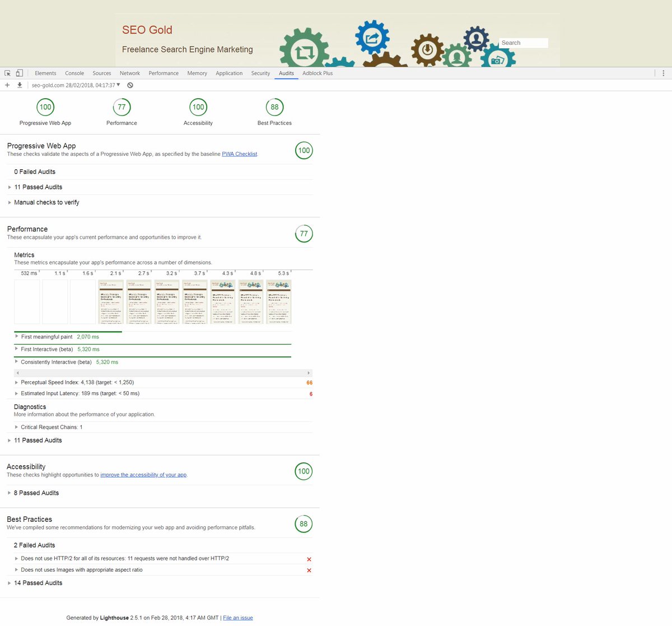Switch to the Network tab
The image size is (672, 626).
click(x=130, y=73)
